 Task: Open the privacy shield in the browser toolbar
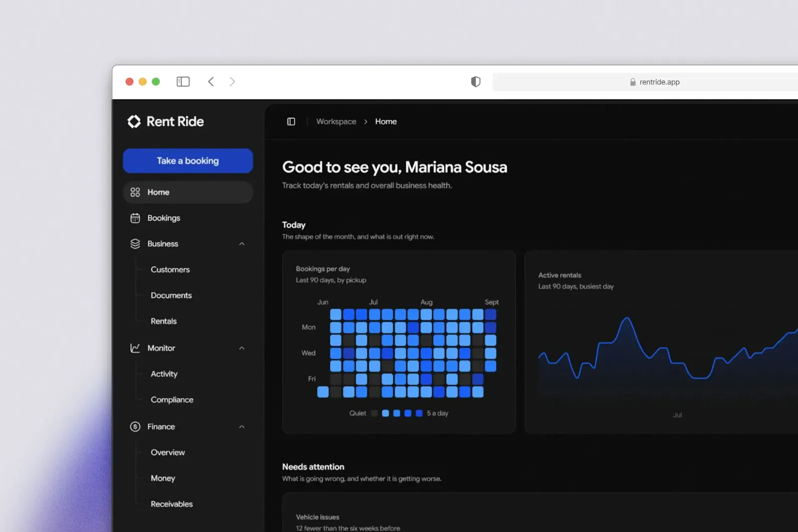tap(476, 82)
